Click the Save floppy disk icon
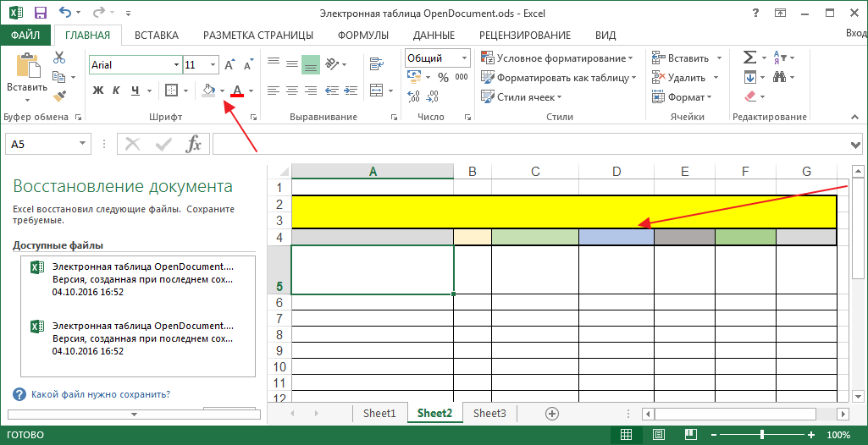Screen dimensions: 868x445 (x=41, y=12)
